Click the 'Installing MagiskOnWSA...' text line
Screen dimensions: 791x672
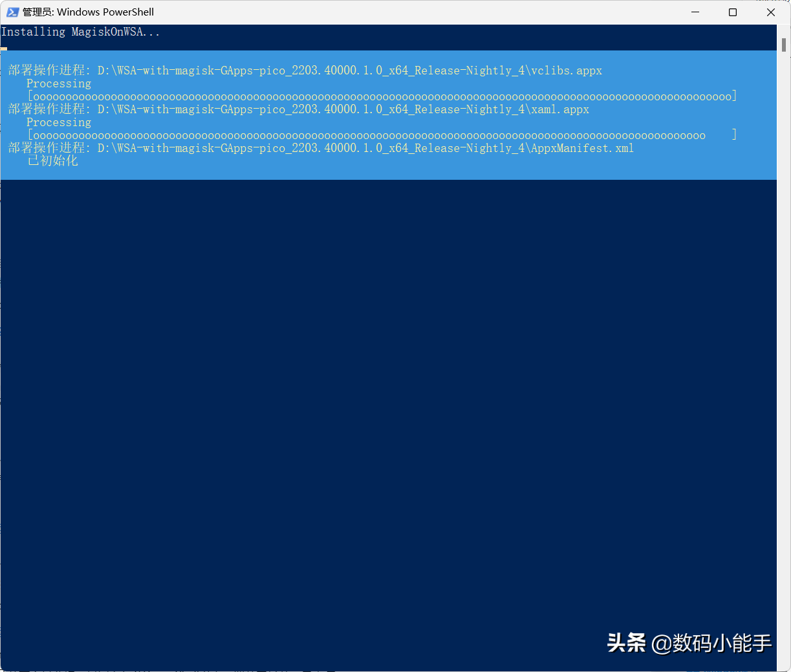coord(81,32)
